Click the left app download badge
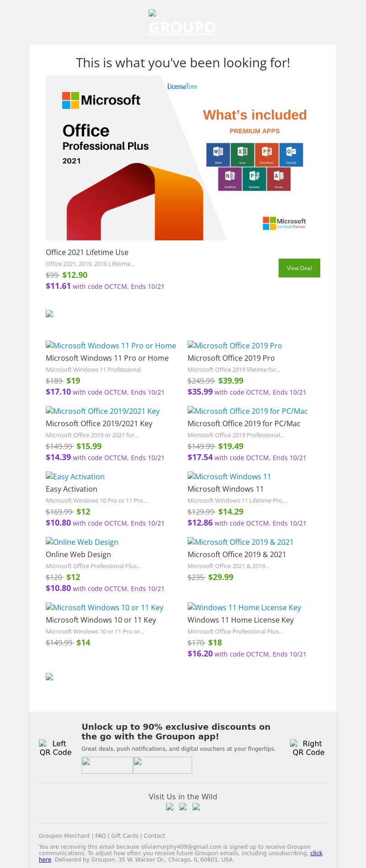Viewport: 366px width, 868px height. click(107, 765)
